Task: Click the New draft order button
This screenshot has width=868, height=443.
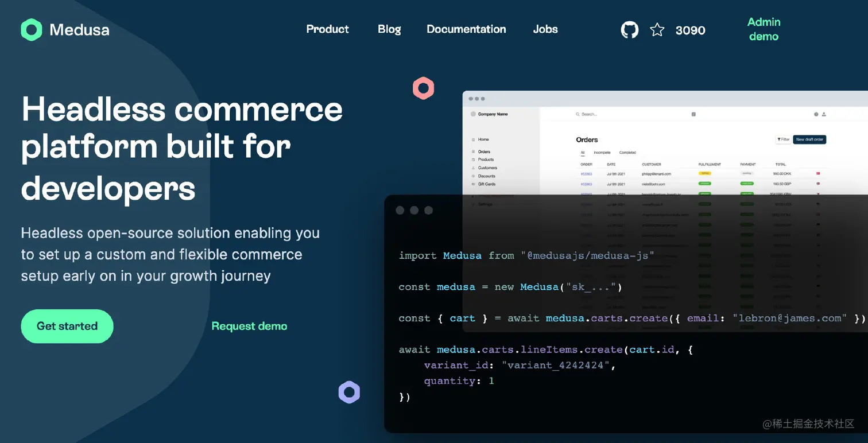Action: [x=809, y=139]
